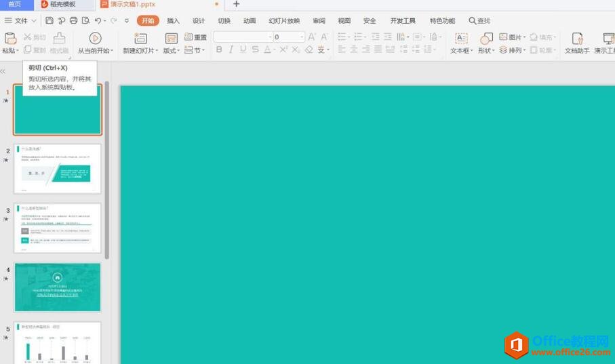Expand the Layout (版式) dropdown
615x364 pixels.
click(x=172, y=50)
